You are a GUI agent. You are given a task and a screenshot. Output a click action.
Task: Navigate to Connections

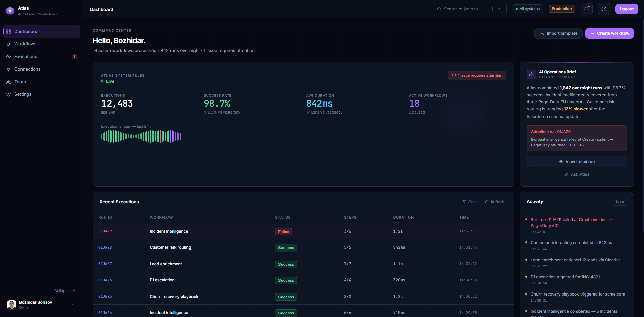[x=41, y=69]
